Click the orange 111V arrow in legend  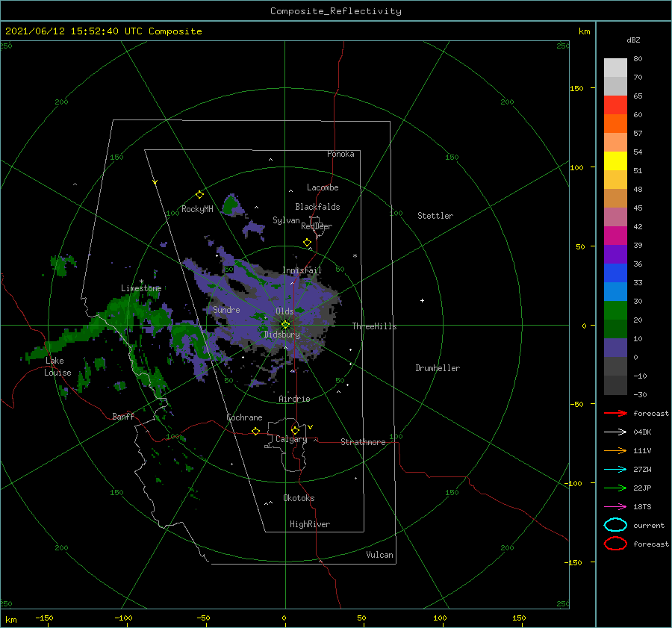click(x=615, y=450)
